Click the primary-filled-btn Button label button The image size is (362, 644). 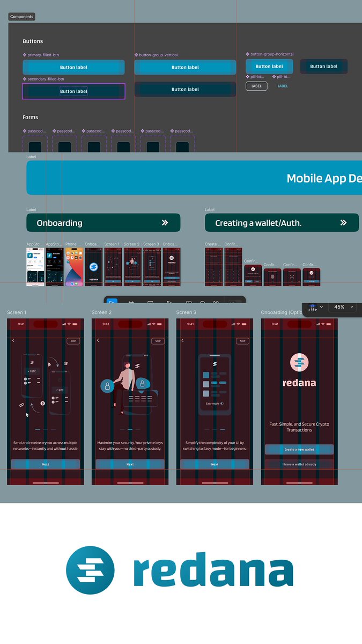[x=73, y=67]
